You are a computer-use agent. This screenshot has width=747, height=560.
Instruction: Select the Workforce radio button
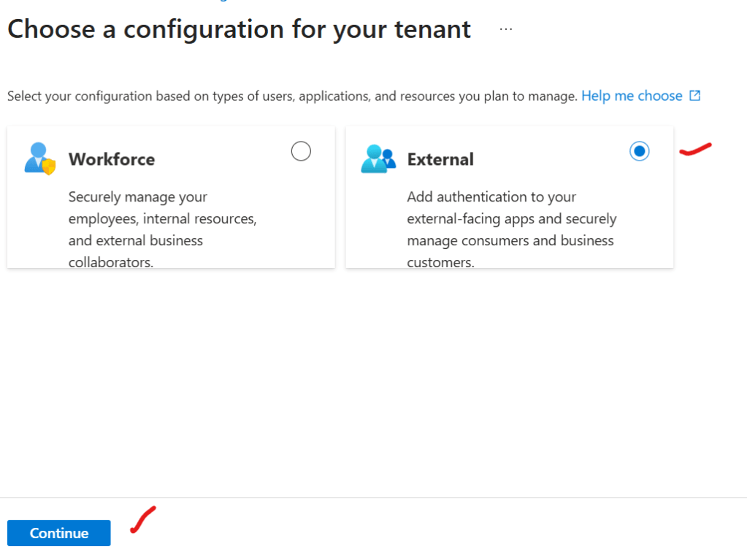(x=301, y=151)
